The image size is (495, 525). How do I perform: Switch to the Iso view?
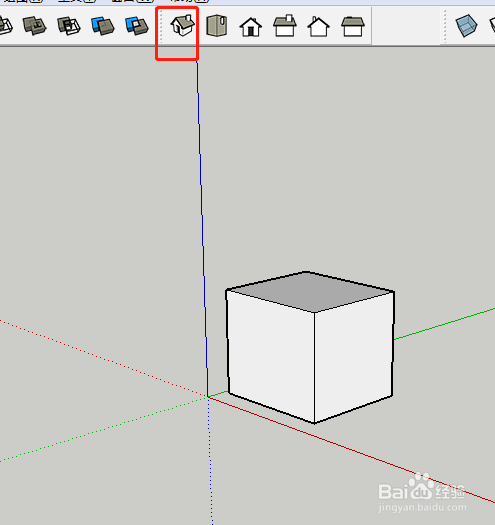point(183,25)
